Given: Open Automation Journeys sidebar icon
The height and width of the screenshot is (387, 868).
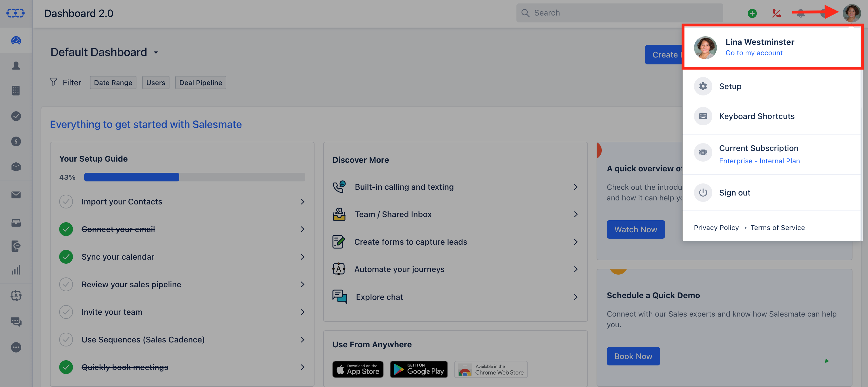Looking at the screenshot, I should point(16,296).
